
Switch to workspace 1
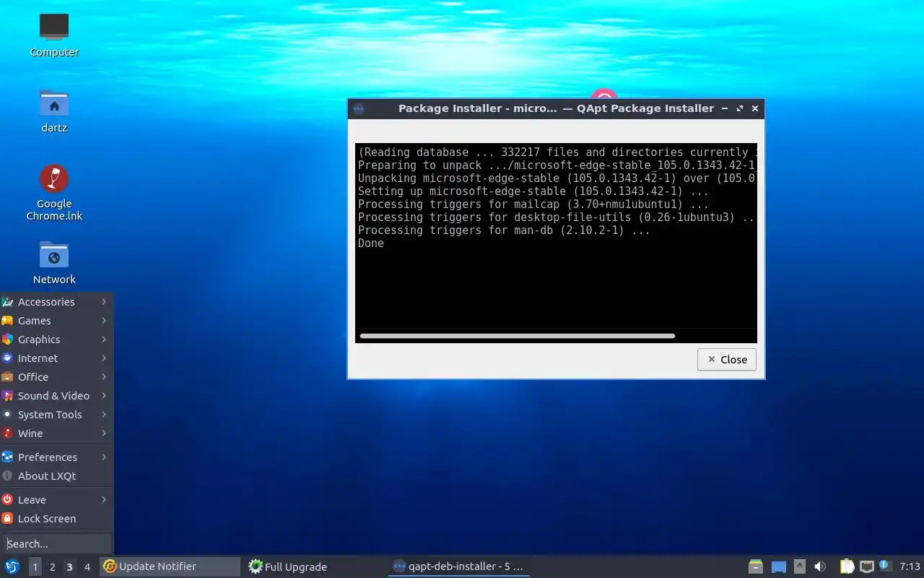[35, 567]
